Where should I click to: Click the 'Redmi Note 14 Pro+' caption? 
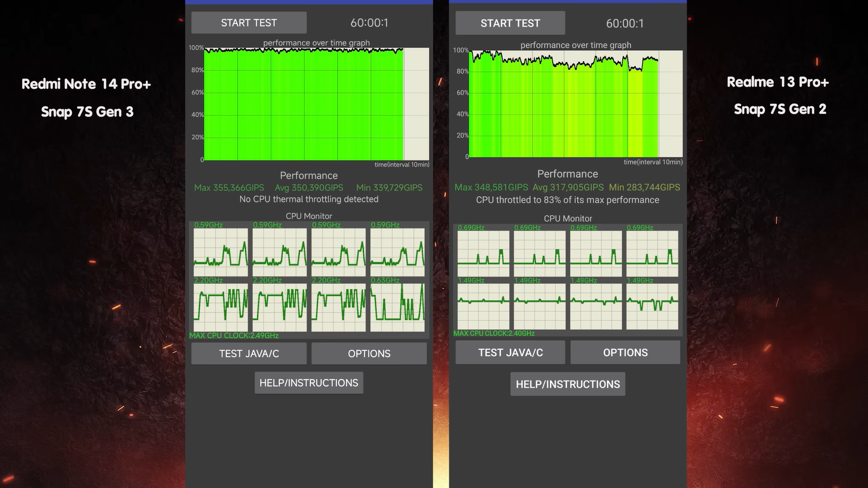(86, 84)
